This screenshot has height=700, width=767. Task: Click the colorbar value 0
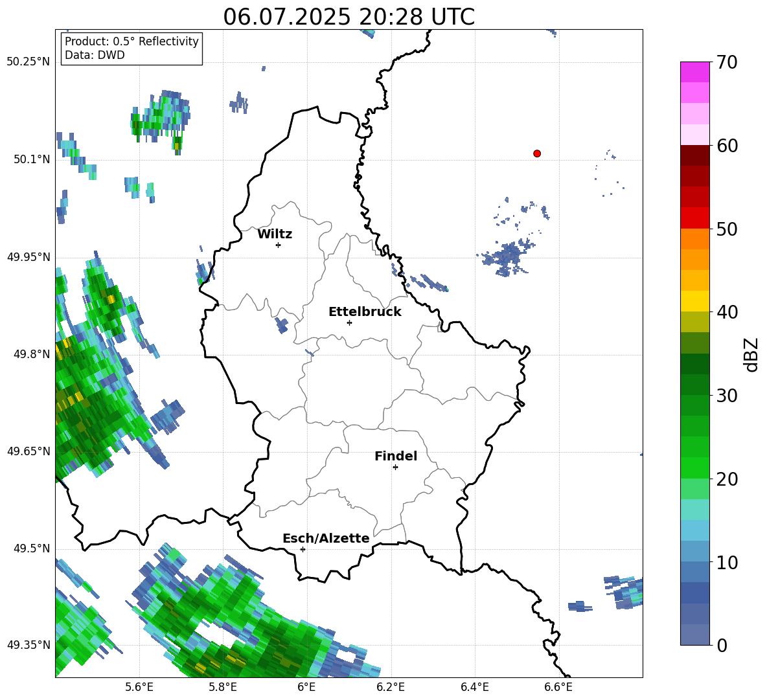722,645
